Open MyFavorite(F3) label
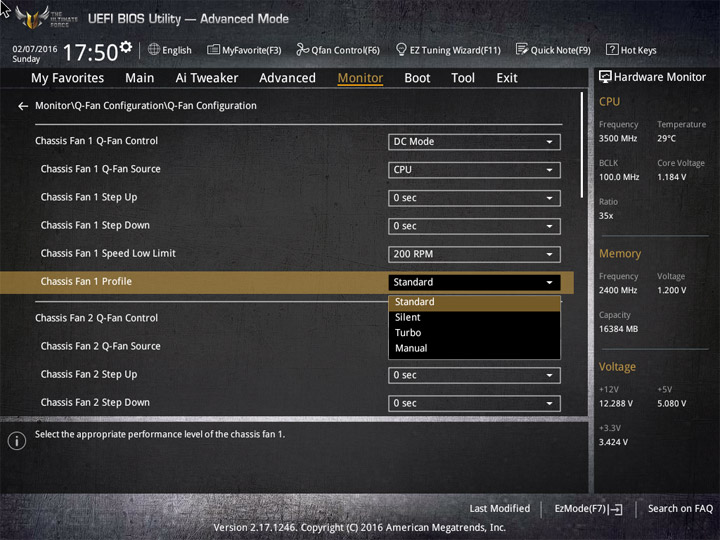Screen dimensions: 720x540 pos(252,51)
